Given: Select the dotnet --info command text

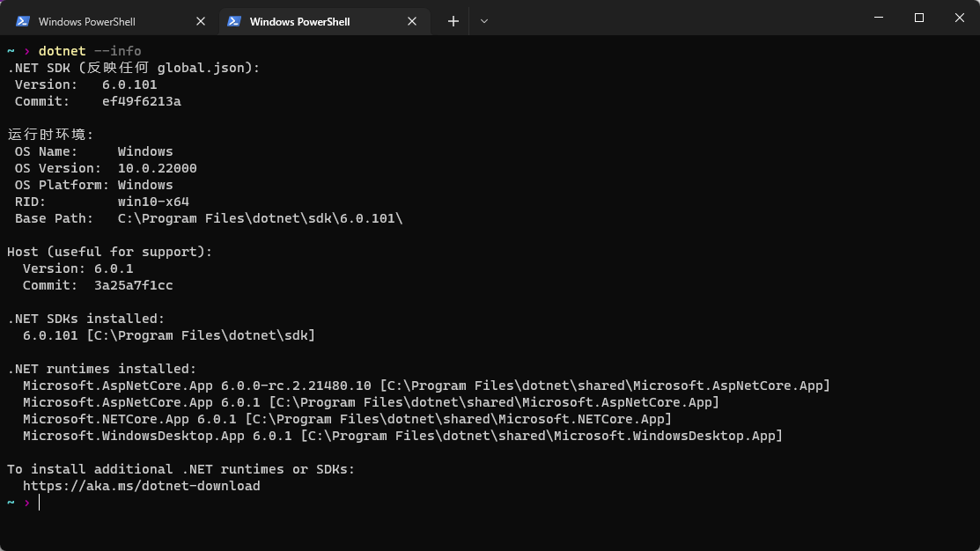Looking at the screenshot, I should (x=91, y=50).
